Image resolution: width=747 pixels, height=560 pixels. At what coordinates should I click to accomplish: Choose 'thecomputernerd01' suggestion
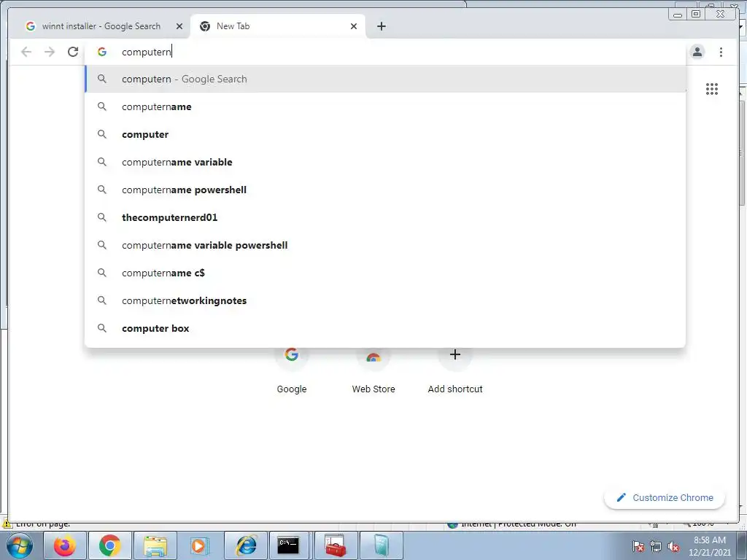(385, 217)
